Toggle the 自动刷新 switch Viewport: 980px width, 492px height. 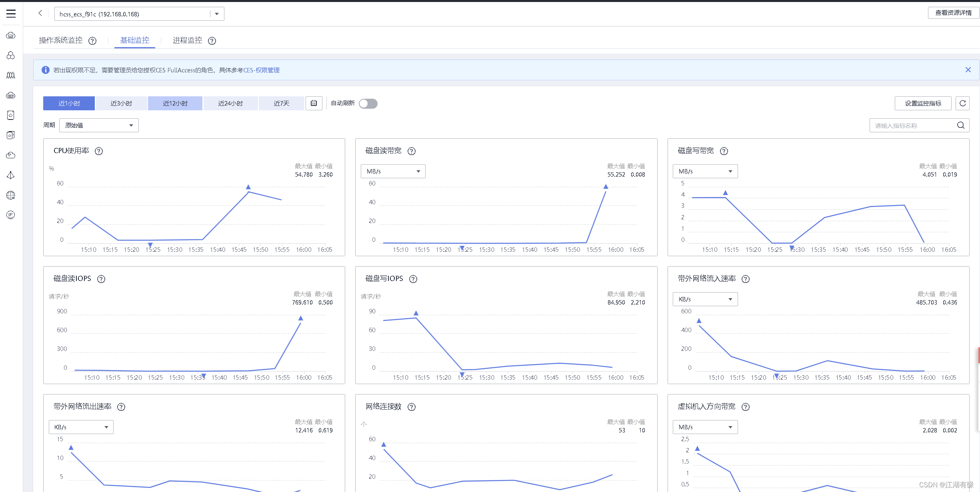coord(368,104)
